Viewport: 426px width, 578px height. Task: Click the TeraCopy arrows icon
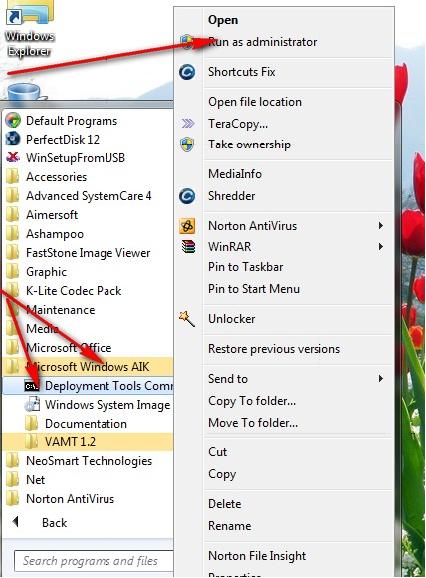pyautogui.click(x=188, y=123)
